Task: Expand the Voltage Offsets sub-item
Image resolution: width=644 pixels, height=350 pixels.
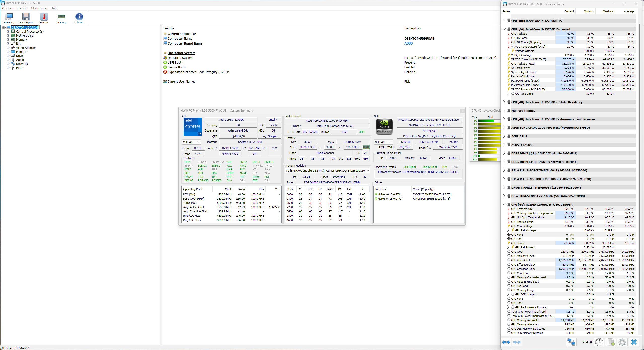Action: pyautogui.click(x=508, y=51)
